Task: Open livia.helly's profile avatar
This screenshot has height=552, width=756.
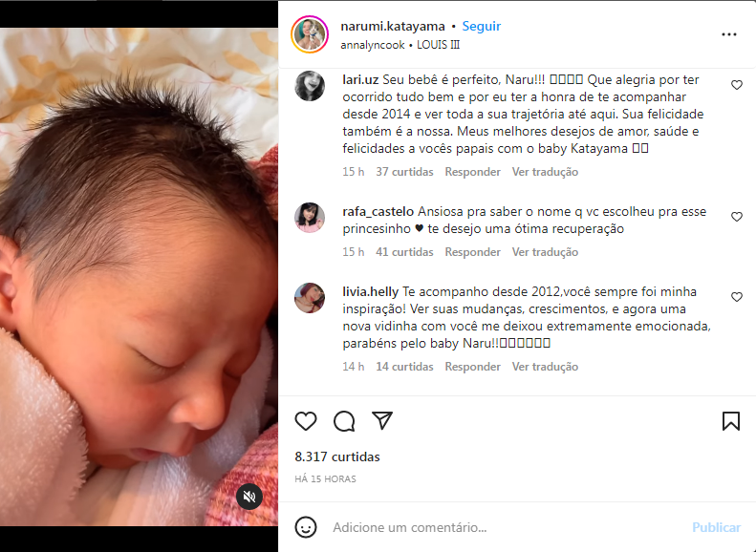Action: coord(310,298)
